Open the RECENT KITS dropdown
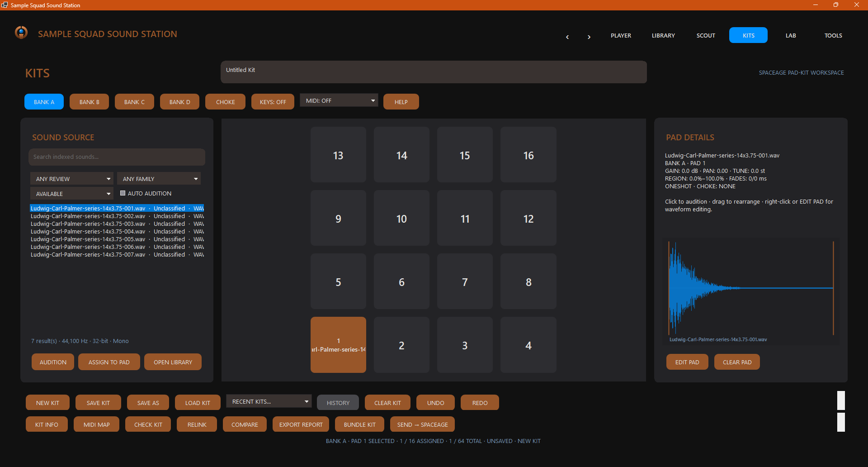Viewport: 868px width, 467px height. click(269, 401)
